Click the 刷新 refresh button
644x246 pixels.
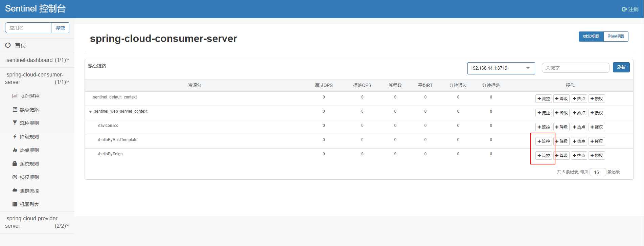pyautogui.click(x=621, y=67)
